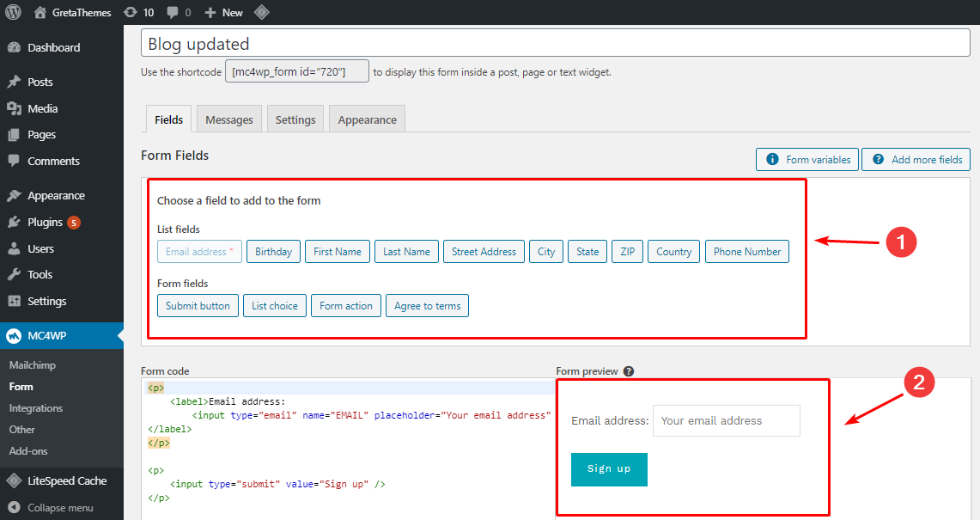Click New in the top admin bar
The height and width of the screenshot is (520, 980).
pyautogui.click(x=222, y=12)
